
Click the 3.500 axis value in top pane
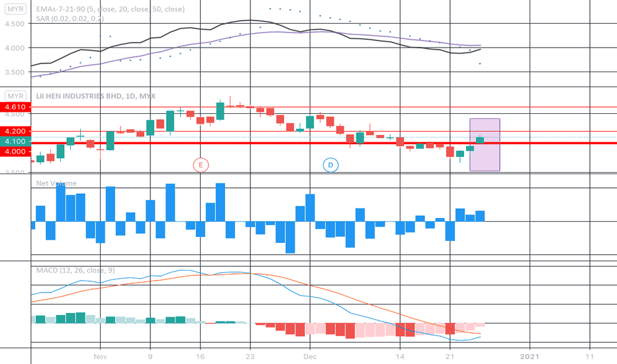pyautogui.click(x=15, y=72)
